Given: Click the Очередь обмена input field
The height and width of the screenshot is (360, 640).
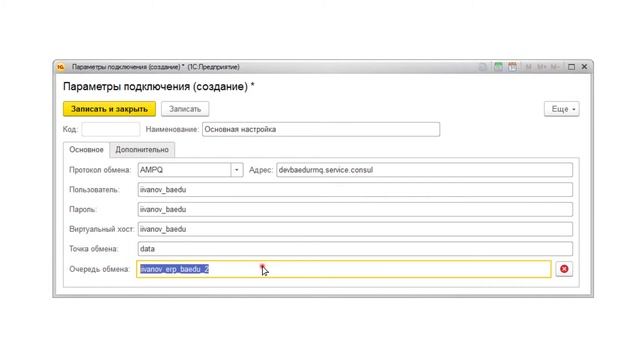Looking at the screenshot, I should (x=344, y=269).
